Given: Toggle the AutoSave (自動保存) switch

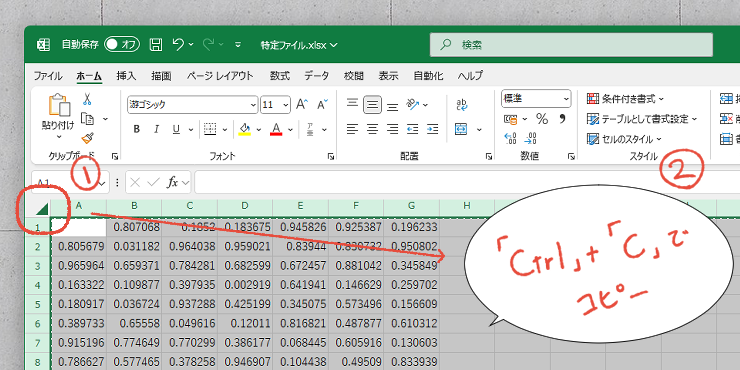Looking at the screenshot, I should pyautogui.click(x=122, y=45).
